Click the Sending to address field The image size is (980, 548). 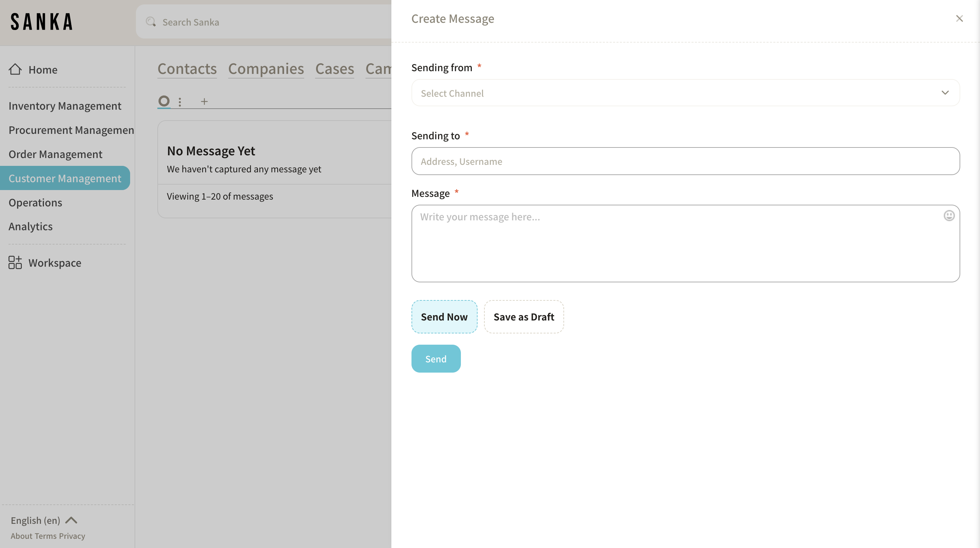685,161
